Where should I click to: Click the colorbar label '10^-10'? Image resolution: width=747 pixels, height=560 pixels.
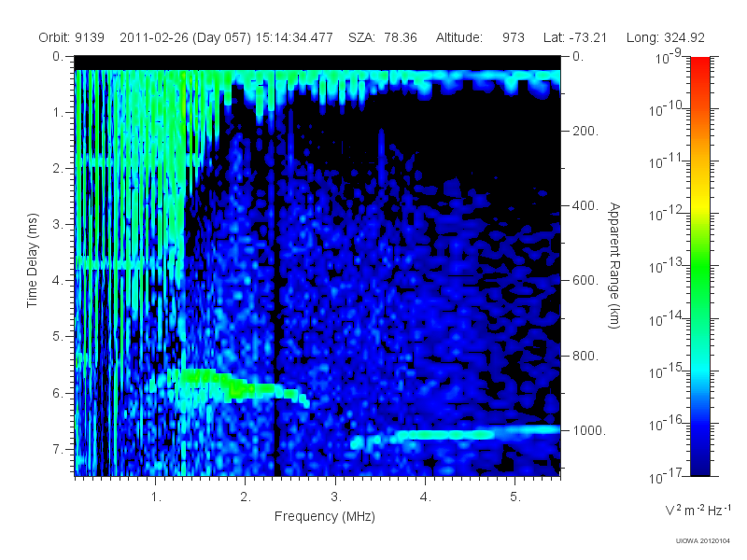(666, 109)
